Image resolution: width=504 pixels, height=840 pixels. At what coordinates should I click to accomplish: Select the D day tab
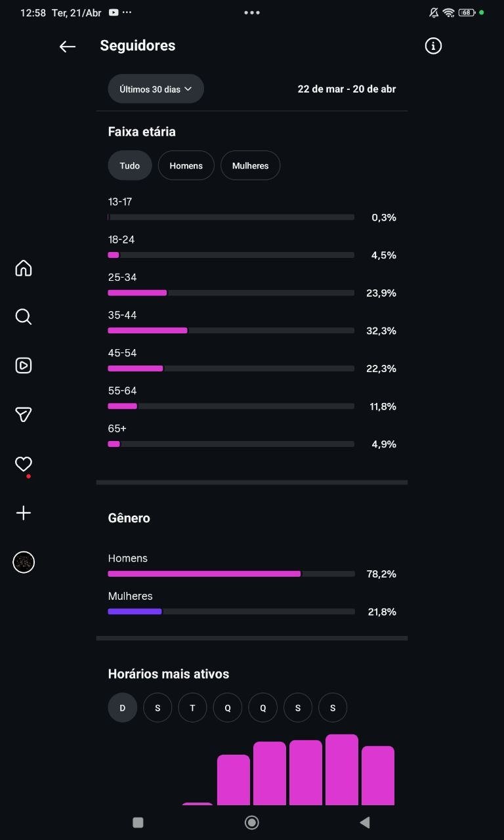[x=122, y=708]
